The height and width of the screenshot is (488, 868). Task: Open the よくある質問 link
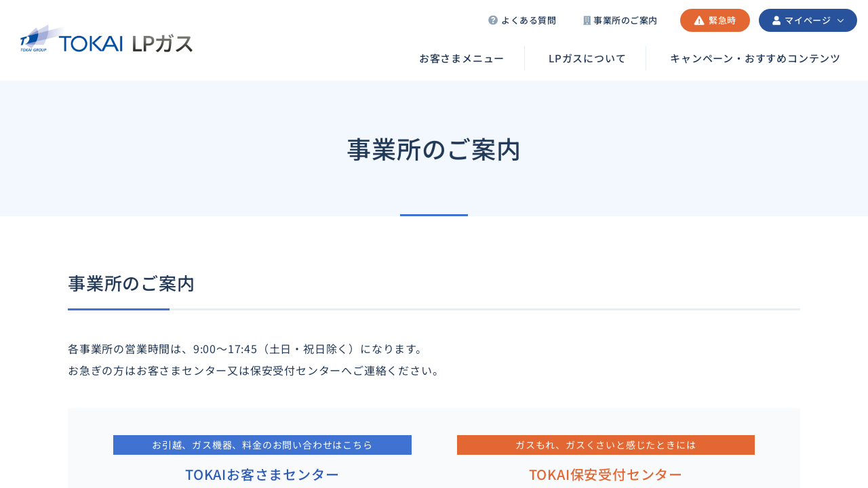pyautogui.click(x=528, y=20)
